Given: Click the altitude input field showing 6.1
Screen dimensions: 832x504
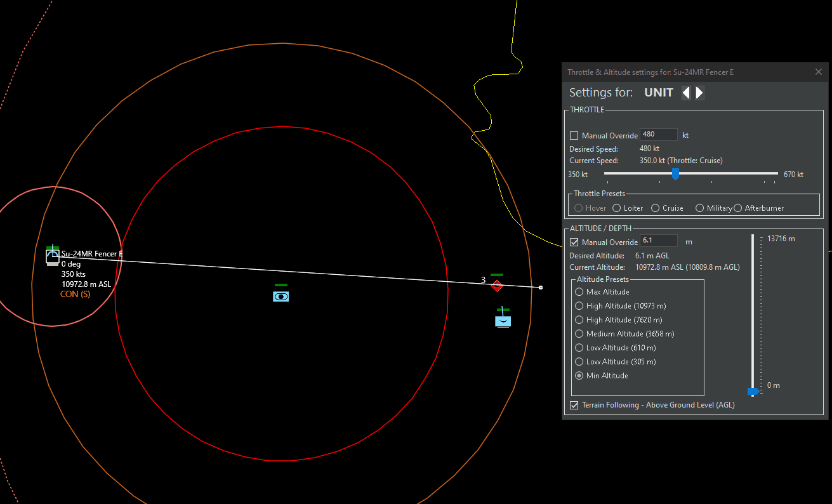Looking at the screenshot, I should pos(659,241).
